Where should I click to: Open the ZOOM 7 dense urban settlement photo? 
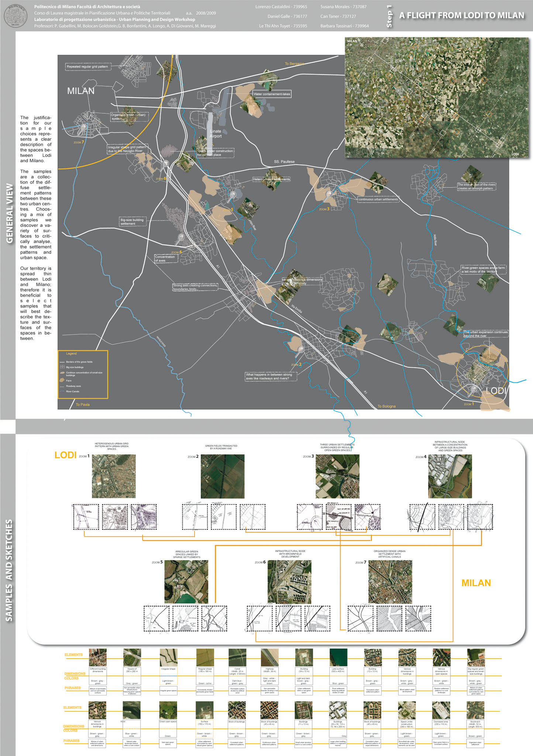(390, 582)
